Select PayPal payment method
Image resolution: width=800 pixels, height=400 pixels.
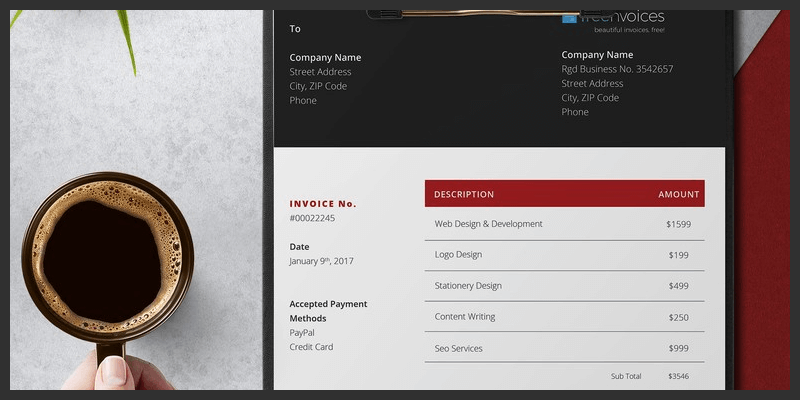[x=302, y=332]
